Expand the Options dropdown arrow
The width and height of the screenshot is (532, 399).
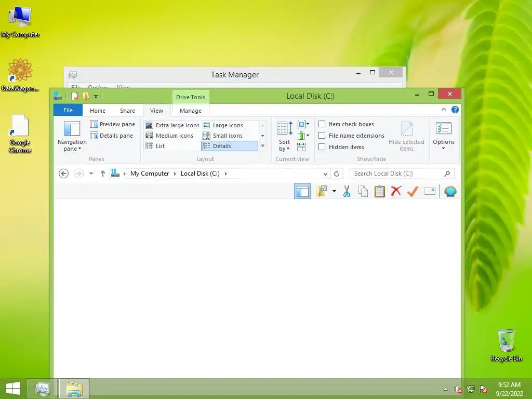(x=444, y=149)
